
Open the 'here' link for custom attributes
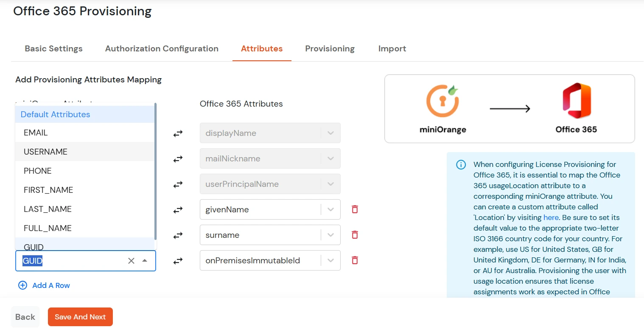550,217
